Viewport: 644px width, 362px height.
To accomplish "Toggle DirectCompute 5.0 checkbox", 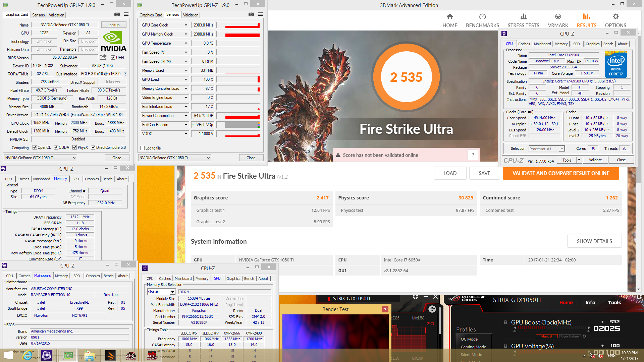I will pos(93,147).
